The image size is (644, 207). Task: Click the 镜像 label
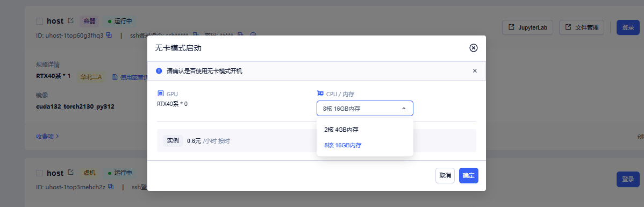tap(42, 95)
